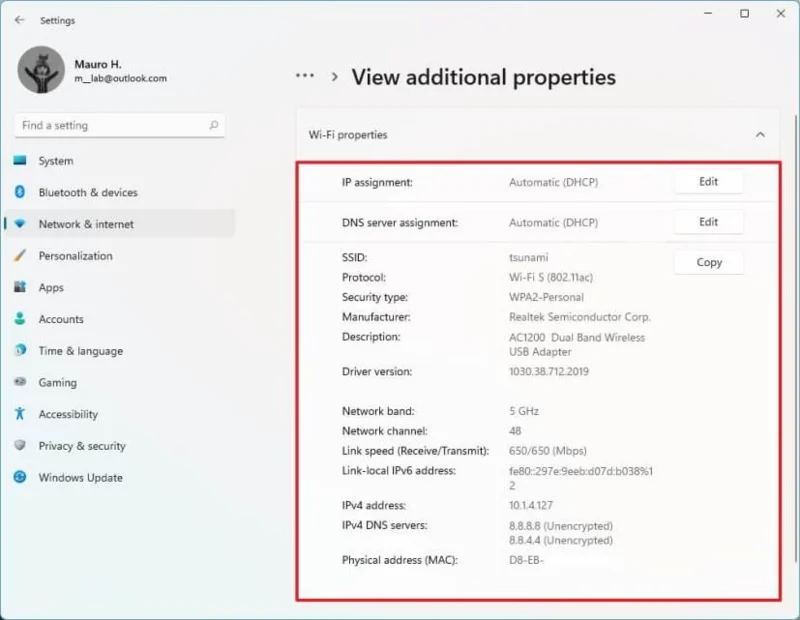Expand the breadcrumb ellipsis menu

pos(305,76)
